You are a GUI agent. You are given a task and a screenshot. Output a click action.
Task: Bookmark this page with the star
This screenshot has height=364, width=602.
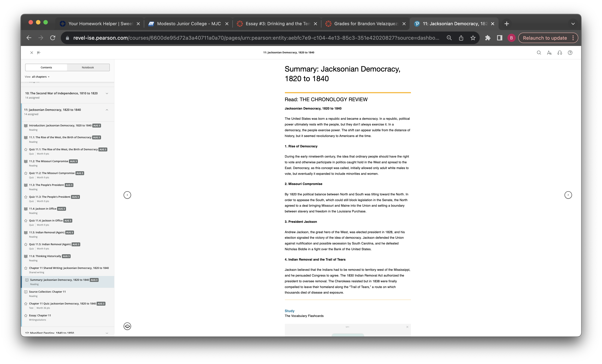click(x=473, y=38)
